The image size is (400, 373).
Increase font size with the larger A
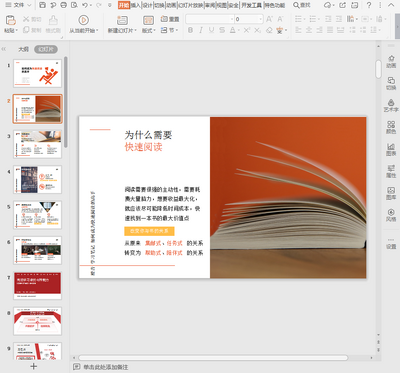pyautogui.click(x=269, y=19)
